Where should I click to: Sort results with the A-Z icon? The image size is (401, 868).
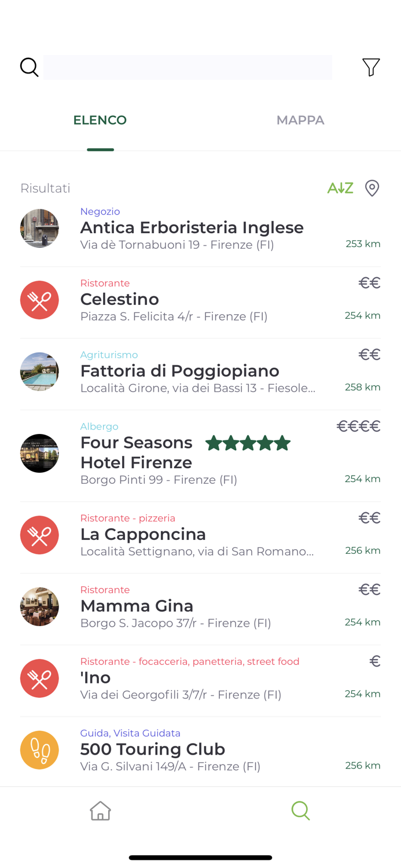340,187
